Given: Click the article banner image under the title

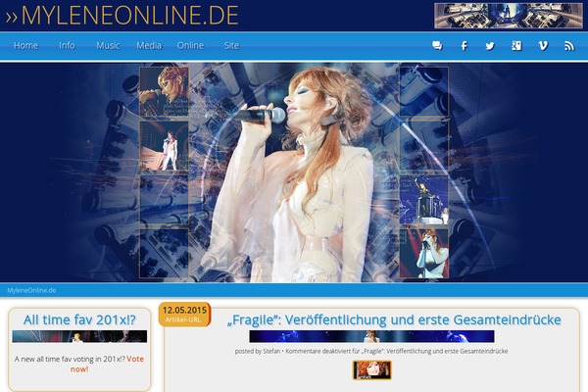Looking at the screenshot, I should pos(371,336).
